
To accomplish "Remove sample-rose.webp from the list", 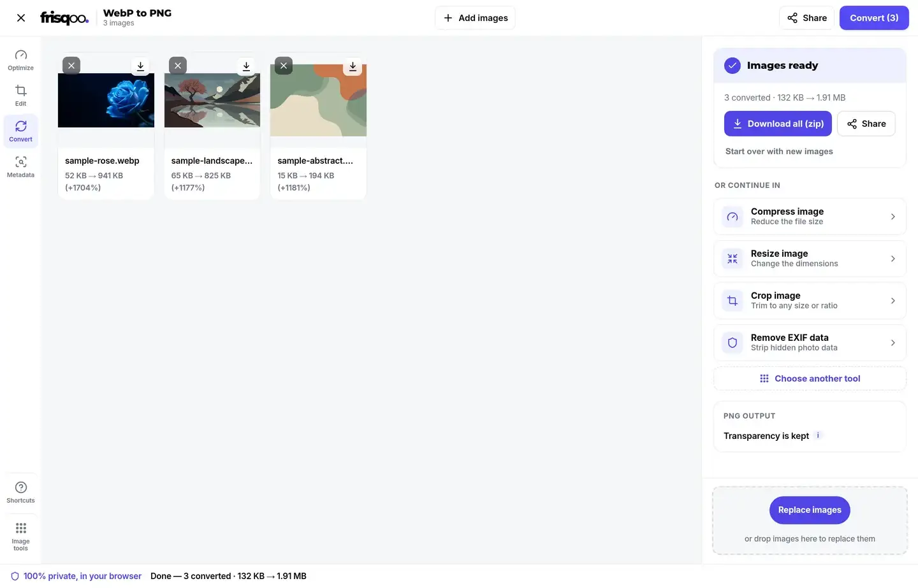I will [71, 66].
